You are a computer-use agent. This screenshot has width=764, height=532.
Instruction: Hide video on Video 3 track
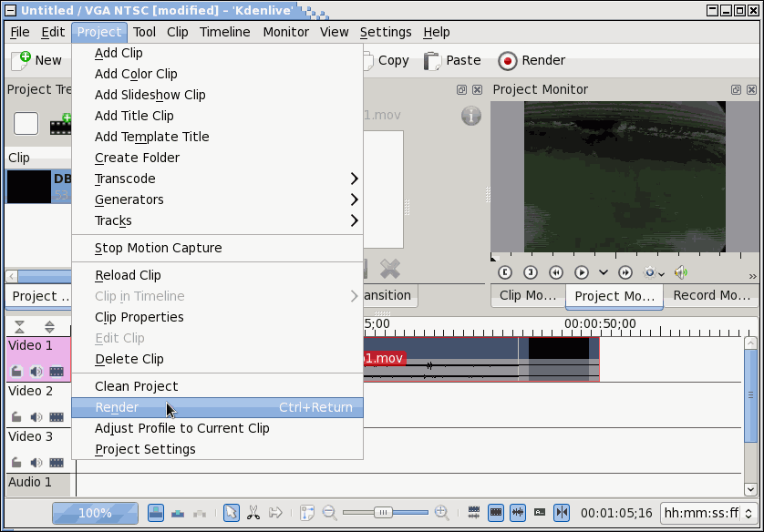[57, 463]
